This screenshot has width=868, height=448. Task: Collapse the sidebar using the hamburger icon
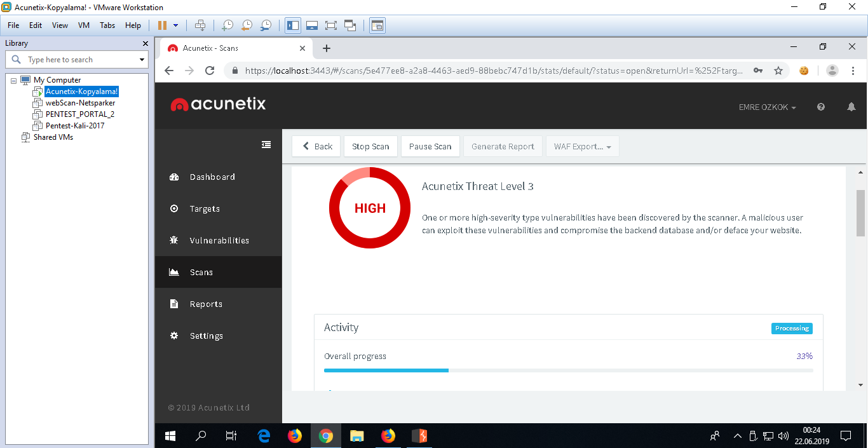266,145
